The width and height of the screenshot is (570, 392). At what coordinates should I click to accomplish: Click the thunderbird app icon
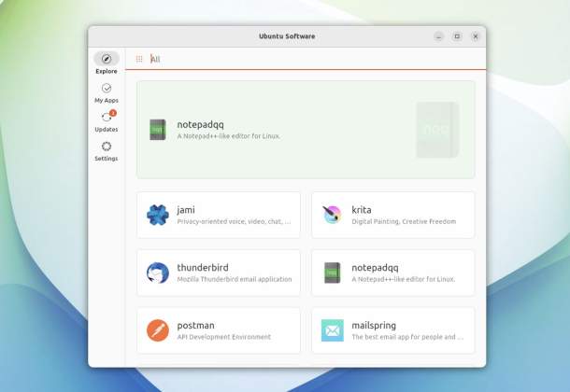[157, 273]
